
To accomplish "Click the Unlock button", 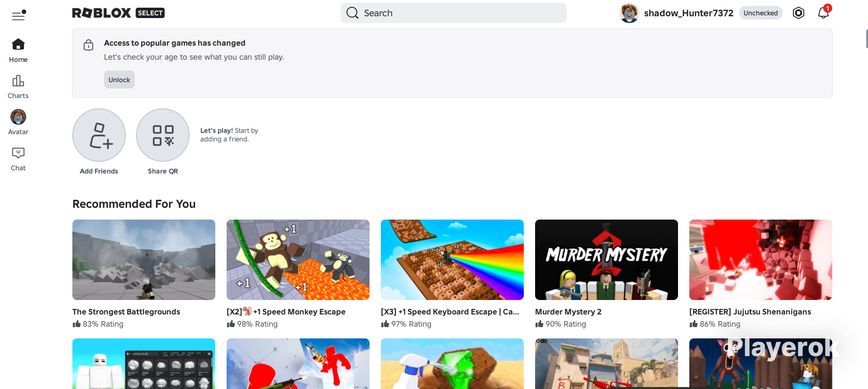I will tap(119, 80).
